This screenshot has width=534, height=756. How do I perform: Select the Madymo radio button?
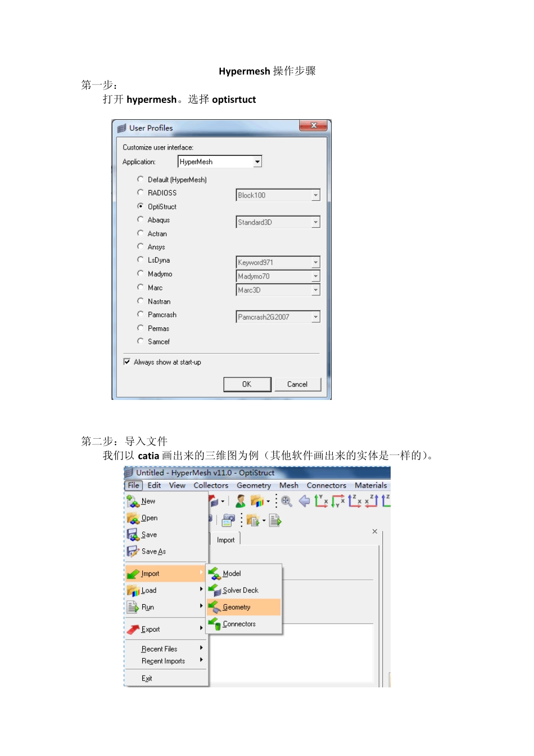tap(141, 273)
